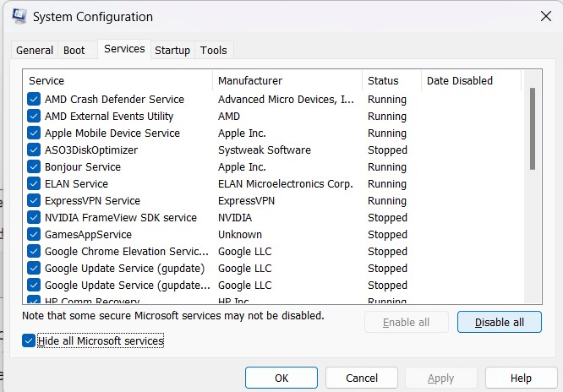Screen dimensions: 563x392
Task: Click the Disable all button
Action: 499,323
